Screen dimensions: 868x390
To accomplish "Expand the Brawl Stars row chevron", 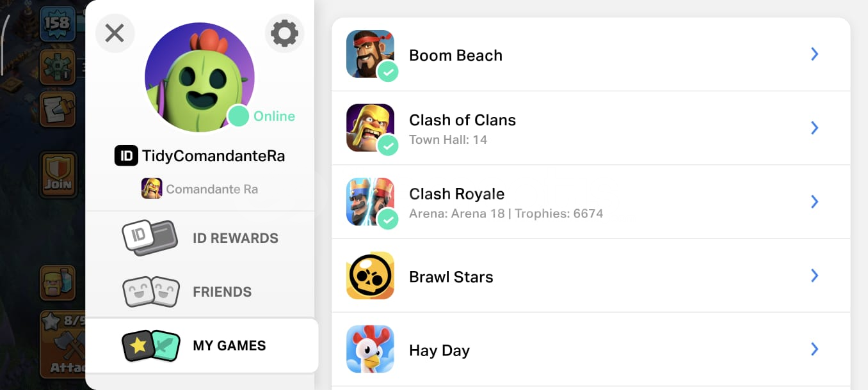I will click(x=814, y=276).
